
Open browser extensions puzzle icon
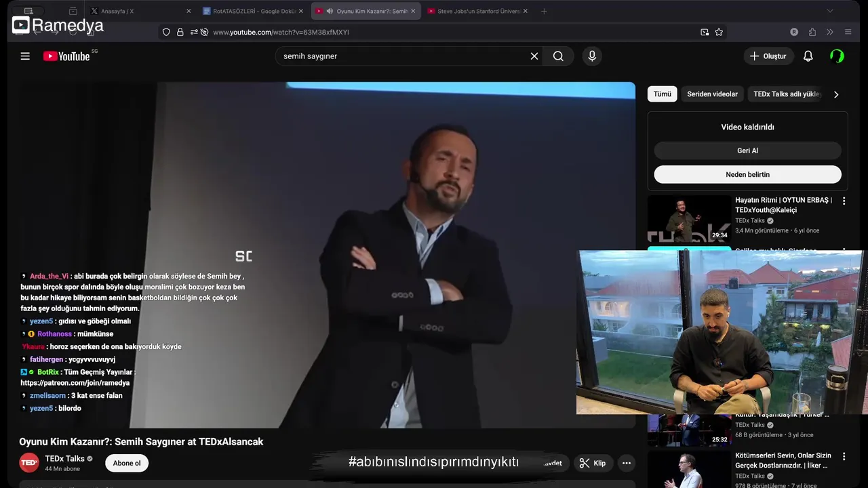click(812, 32)
